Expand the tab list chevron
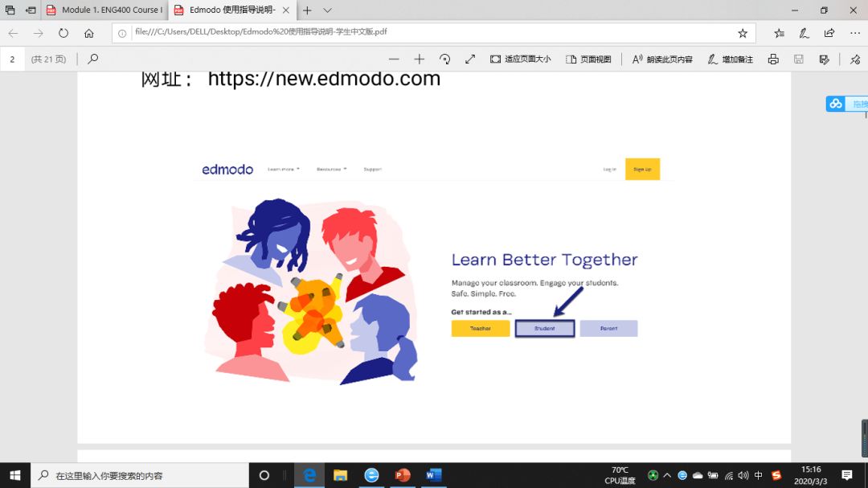Screen dimensions: 868x488 click(328, 10)
